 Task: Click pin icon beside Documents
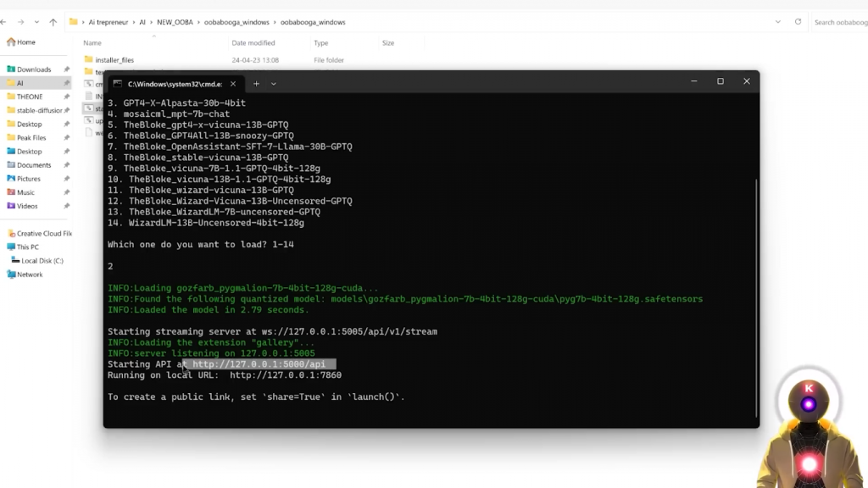66,165
